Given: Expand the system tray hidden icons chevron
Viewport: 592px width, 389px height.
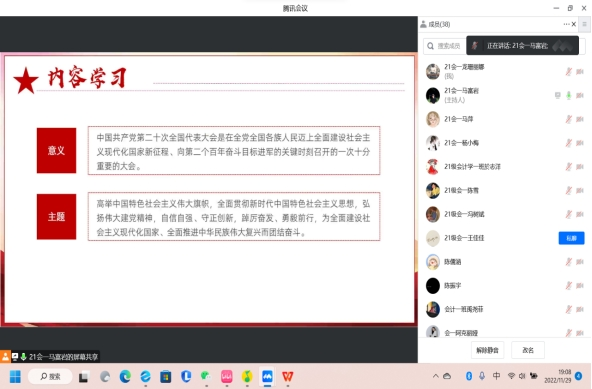Looking at the screenshot, I should click(x=435, y=376).
